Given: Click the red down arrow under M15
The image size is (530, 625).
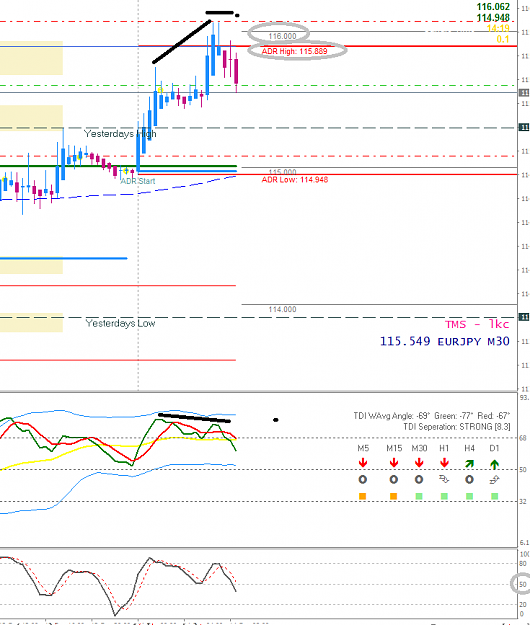Looking at the screenshot, I should 394,463.
